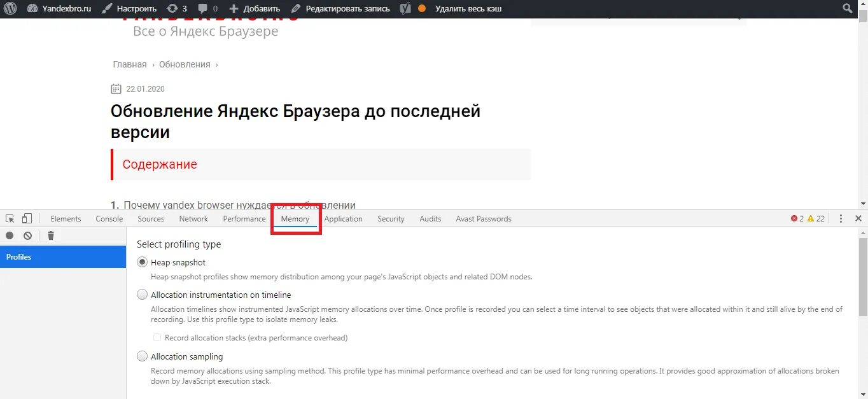Click the Select profiling type heading

[x=179, y=244]
